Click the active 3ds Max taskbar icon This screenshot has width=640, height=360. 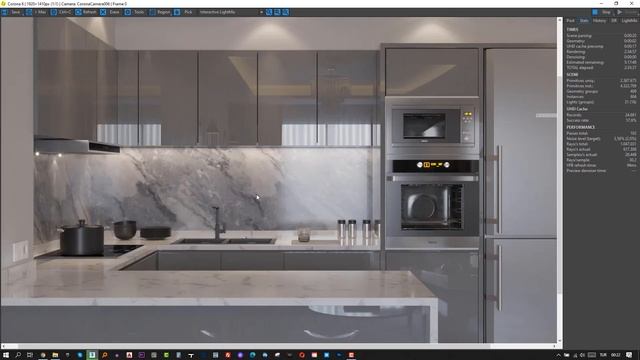(x=92, y=355)
